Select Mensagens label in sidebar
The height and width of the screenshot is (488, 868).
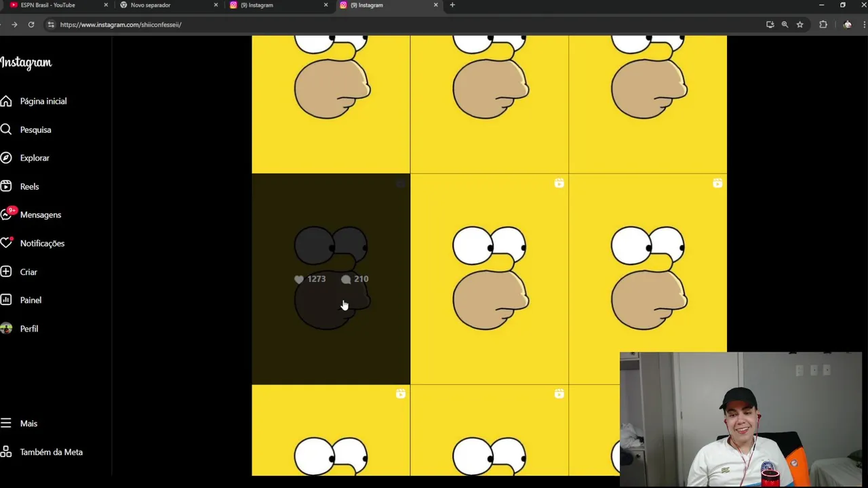pos(41,215)
